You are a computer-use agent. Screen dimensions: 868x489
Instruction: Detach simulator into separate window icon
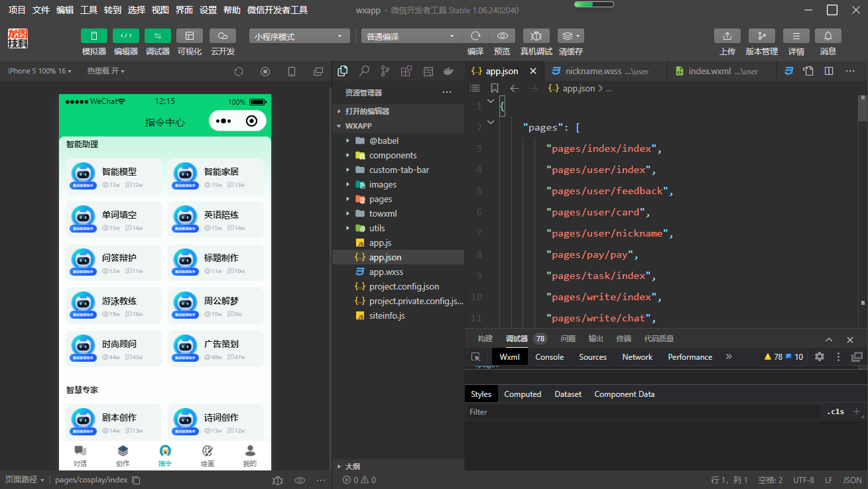tap(318, 72)
